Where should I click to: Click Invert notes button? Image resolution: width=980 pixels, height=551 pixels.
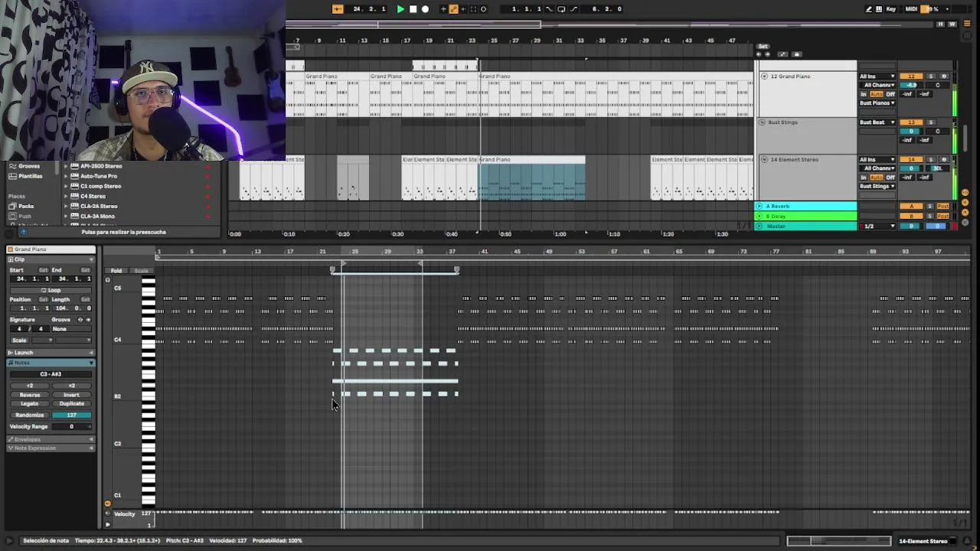(x=71, y=395)
